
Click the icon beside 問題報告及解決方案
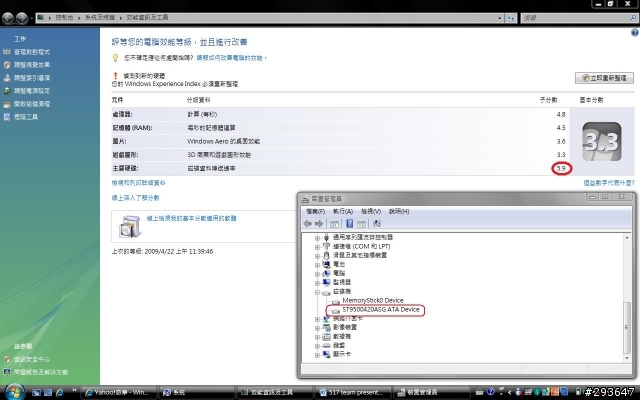[7, 372]
